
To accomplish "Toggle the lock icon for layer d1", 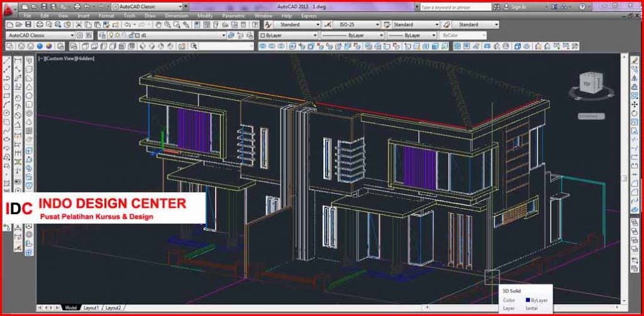I will click(x=131, y=36).
